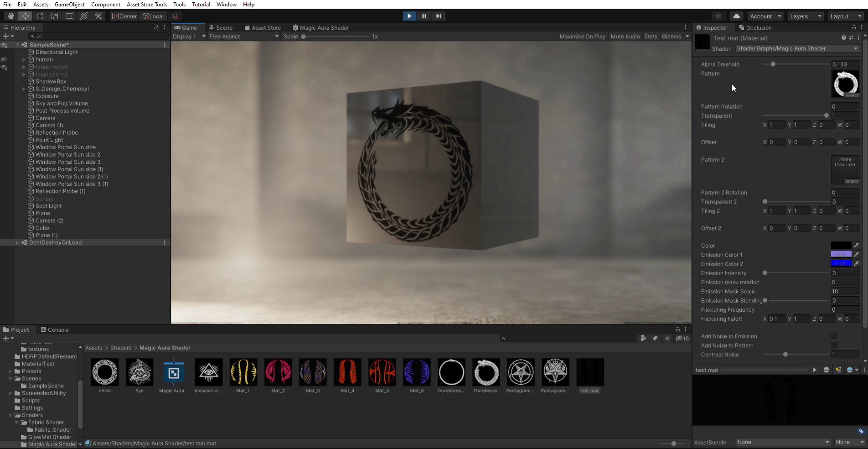868x449 pixels.
Task: Click the Emission Mask Scale value field
Action: pyautogui.click(x=845, y=292)
